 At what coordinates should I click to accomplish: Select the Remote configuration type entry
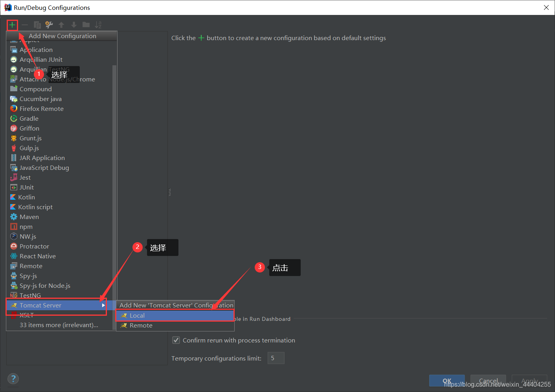tap(59, 266)
